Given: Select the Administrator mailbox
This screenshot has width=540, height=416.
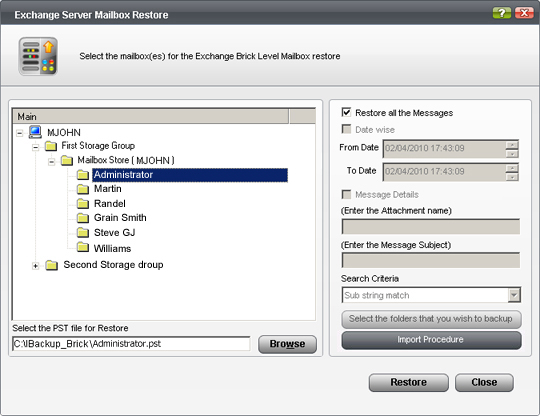Looking at the screenshot, I should tap(190, 175).
